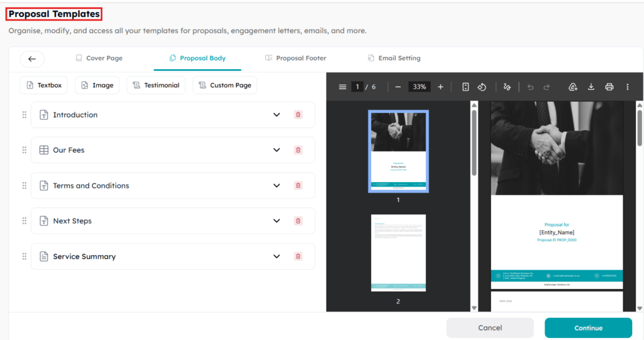The width and height of the screenshot is (644, 340).
Task: Click the Next Steps row label
Action: click(x=72, y=221)
